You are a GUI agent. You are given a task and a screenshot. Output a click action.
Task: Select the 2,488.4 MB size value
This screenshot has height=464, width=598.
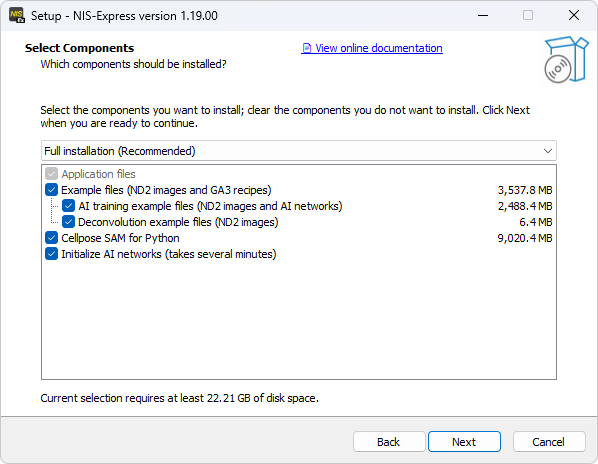click(x=525, y=206)
